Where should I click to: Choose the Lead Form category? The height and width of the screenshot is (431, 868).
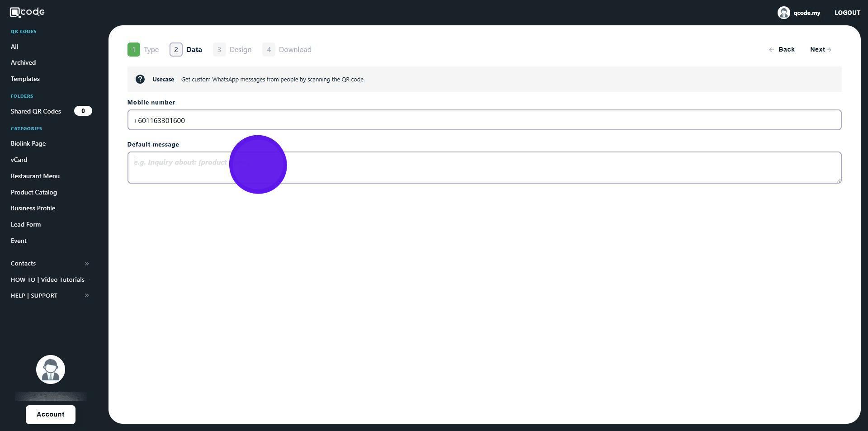(26, 224)
